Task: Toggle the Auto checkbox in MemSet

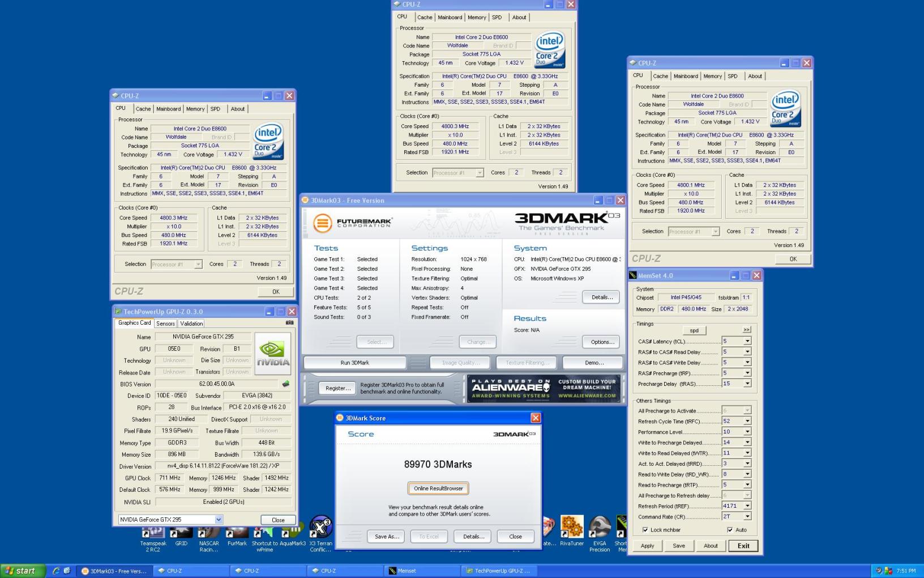Action: (730, 530)
